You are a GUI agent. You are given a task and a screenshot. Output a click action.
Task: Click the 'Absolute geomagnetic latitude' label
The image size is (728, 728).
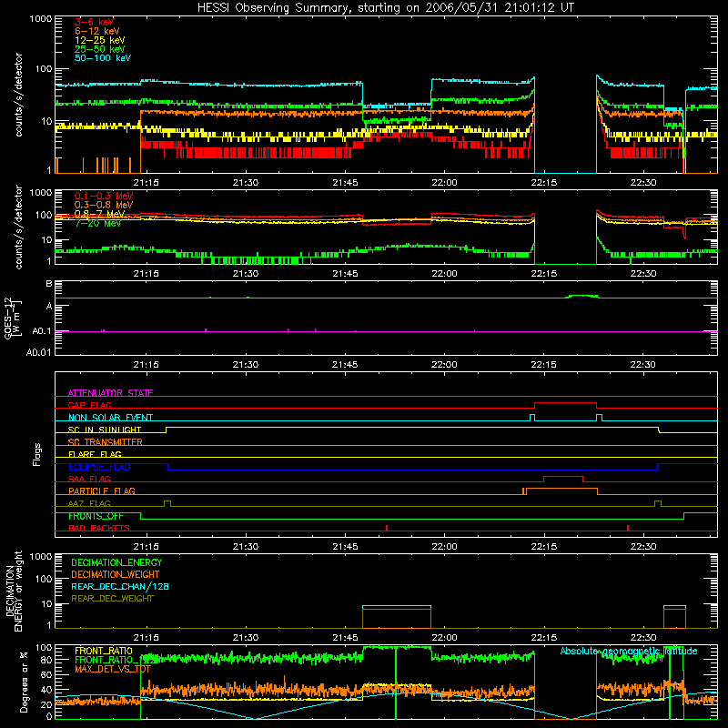click(x=629, y=651)
